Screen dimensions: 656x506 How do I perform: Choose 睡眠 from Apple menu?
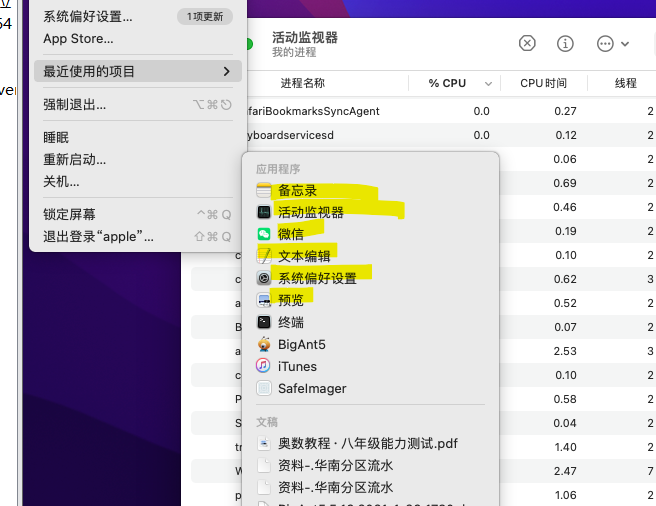click(138, 137)
